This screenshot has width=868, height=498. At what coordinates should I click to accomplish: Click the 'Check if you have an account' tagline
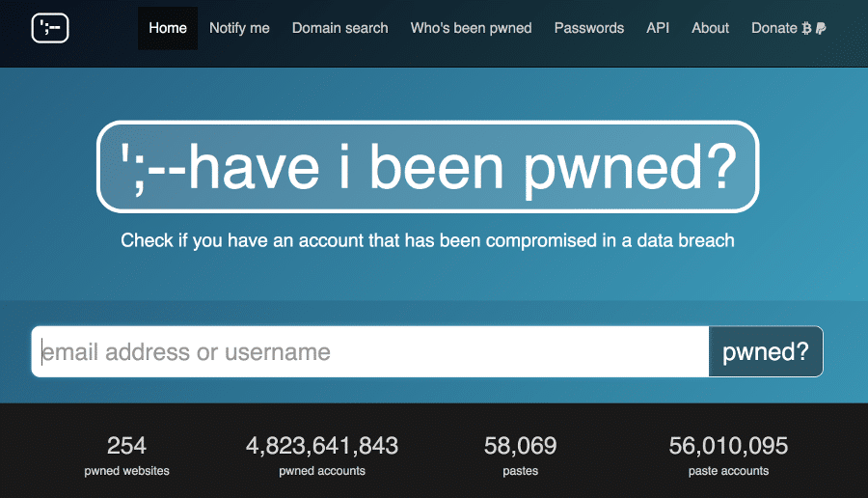[427, 240]
